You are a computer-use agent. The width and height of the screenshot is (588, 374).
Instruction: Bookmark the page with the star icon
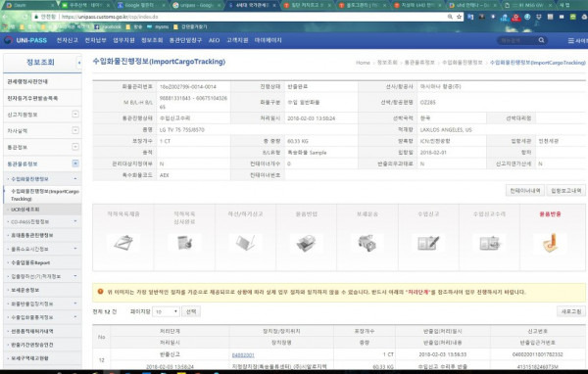point(459,17)
